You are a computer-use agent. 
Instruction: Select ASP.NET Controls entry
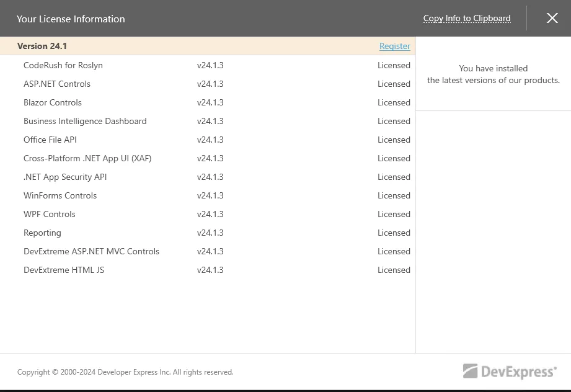(208, 84)
